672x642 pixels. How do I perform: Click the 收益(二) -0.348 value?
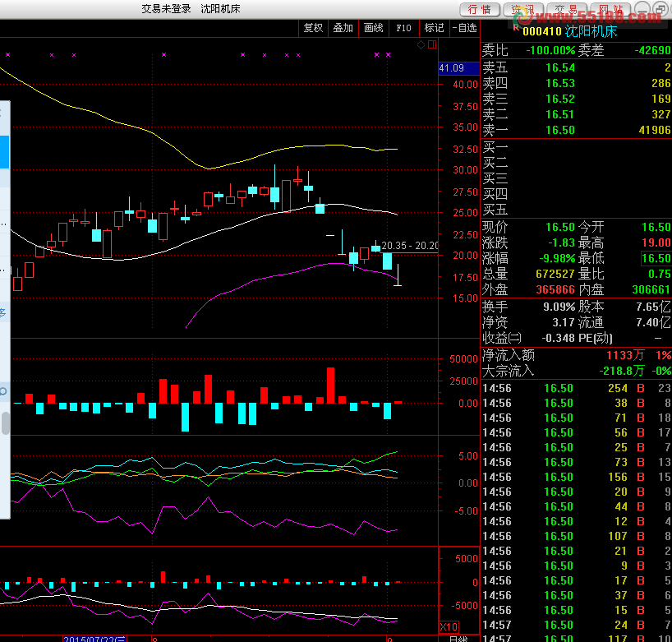tap(558, 338)
